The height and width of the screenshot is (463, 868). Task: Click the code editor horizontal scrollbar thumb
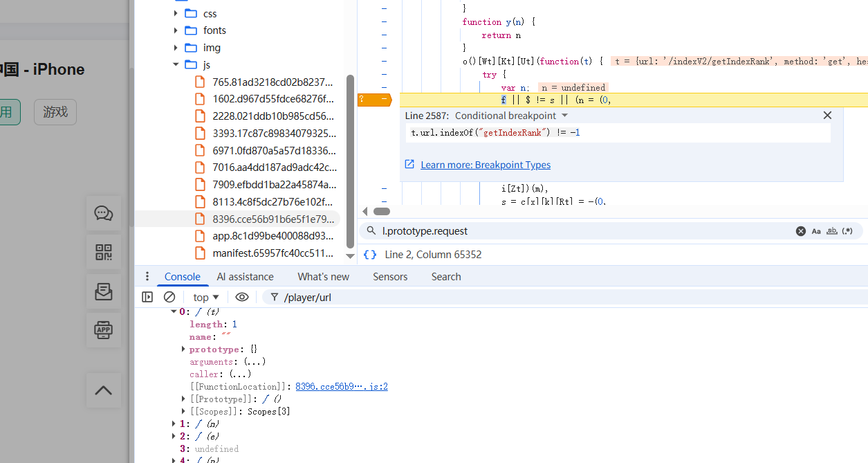pos(382,211)
